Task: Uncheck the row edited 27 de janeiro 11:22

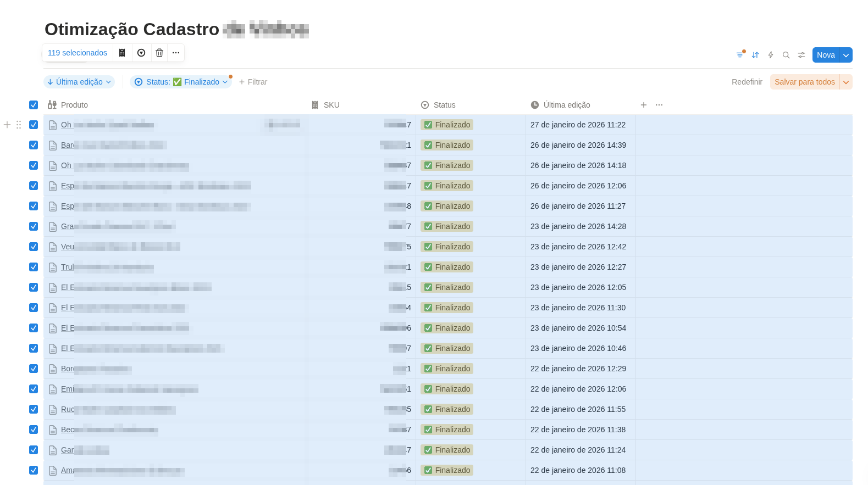Action: tap(34, 125)
